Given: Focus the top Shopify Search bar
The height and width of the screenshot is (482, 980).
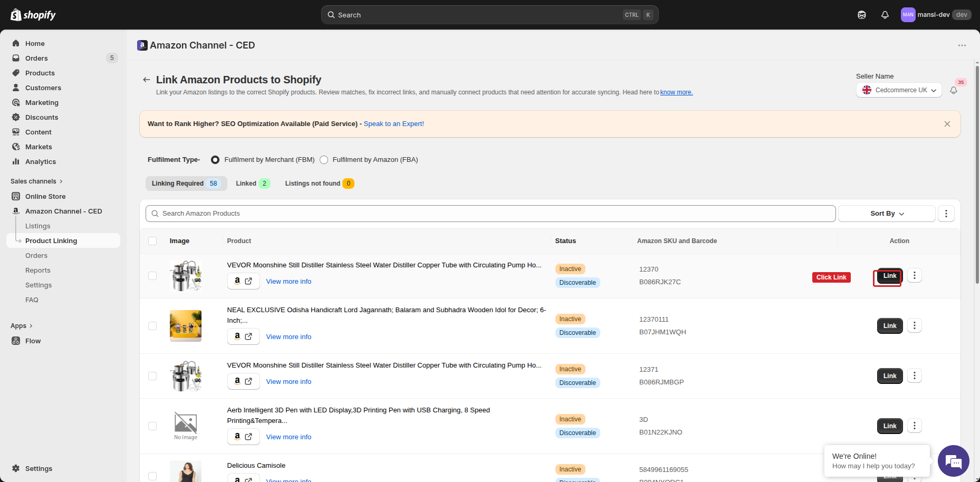Looking at the screenshot, I should 489,15.
